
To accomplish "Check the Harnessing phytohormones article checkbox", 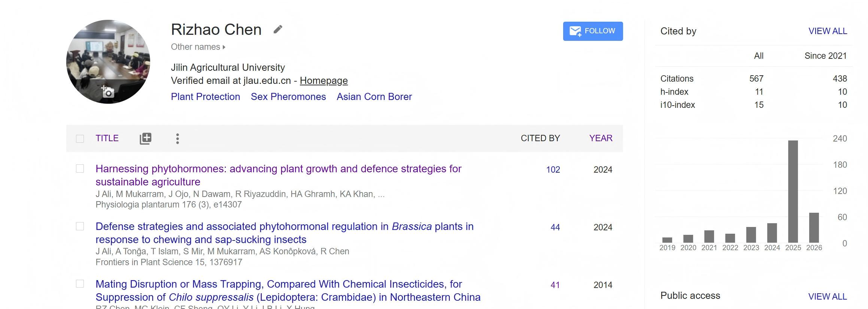I will click(80, 169).
